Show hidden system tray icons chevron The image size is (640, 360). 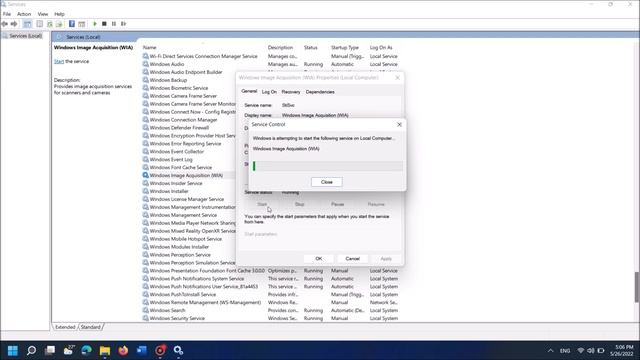click(551, 351)
